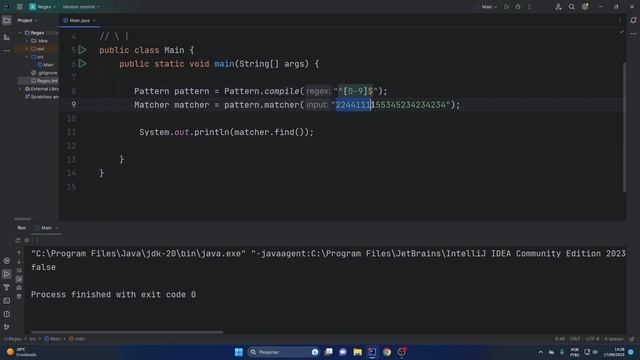Open the Main run configuration dropdown
Image resolution: width=640 pixels, height=360 pixels.
pyautogui.click(x=487, y=7)
